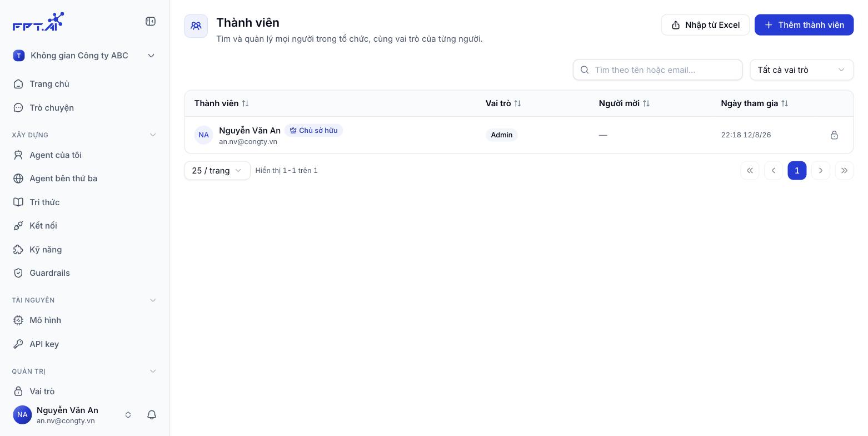Click the Nhập từ Excel button
Image resolution: width=868 pixels, height=436 pixels.
(705, 25)
